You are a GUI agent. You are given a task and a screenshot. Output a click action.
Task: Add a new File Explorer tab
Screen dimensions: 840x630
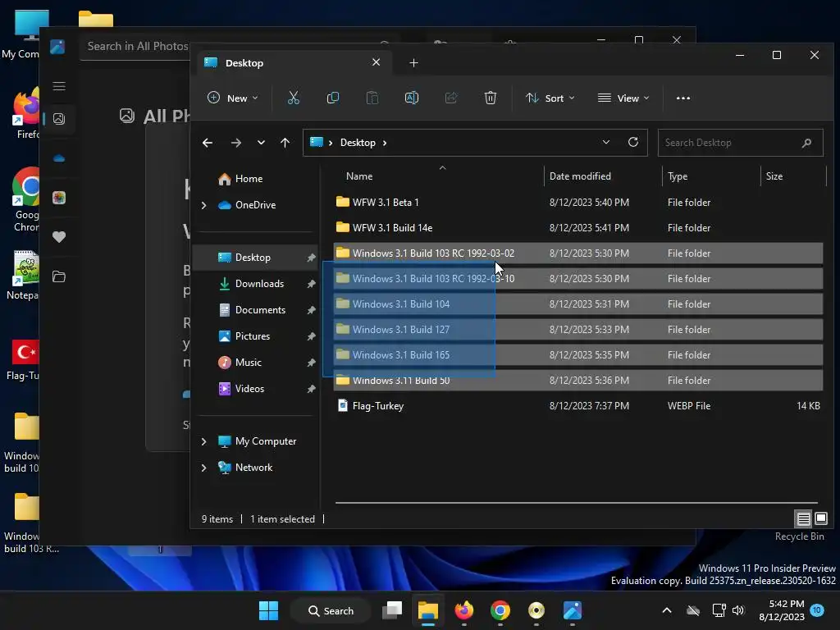[413, 63]
